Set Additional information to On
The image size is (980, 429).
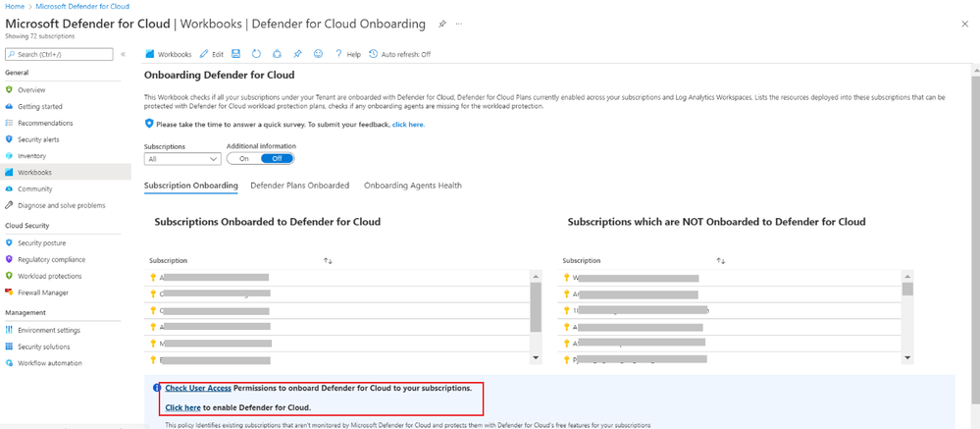[x=244, y=159]
